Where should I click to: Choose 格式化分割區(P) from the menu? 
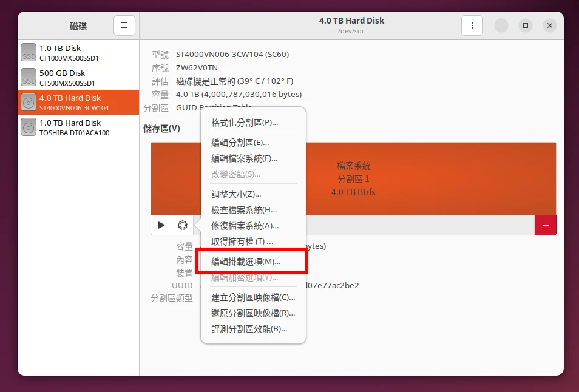(x=245, y=123)
